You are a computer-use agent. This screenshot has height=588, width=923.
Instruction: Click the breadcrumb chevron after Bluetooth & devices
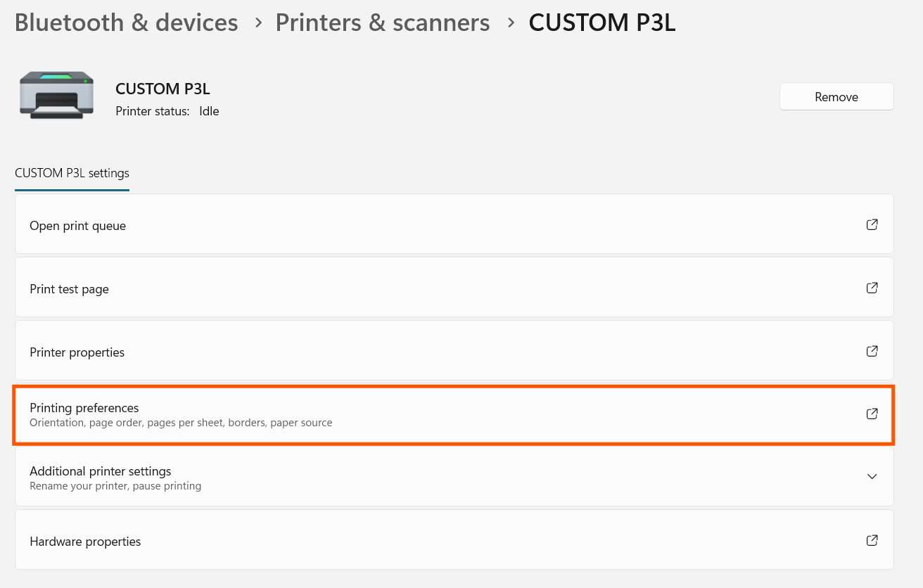(x=259, y=23)
